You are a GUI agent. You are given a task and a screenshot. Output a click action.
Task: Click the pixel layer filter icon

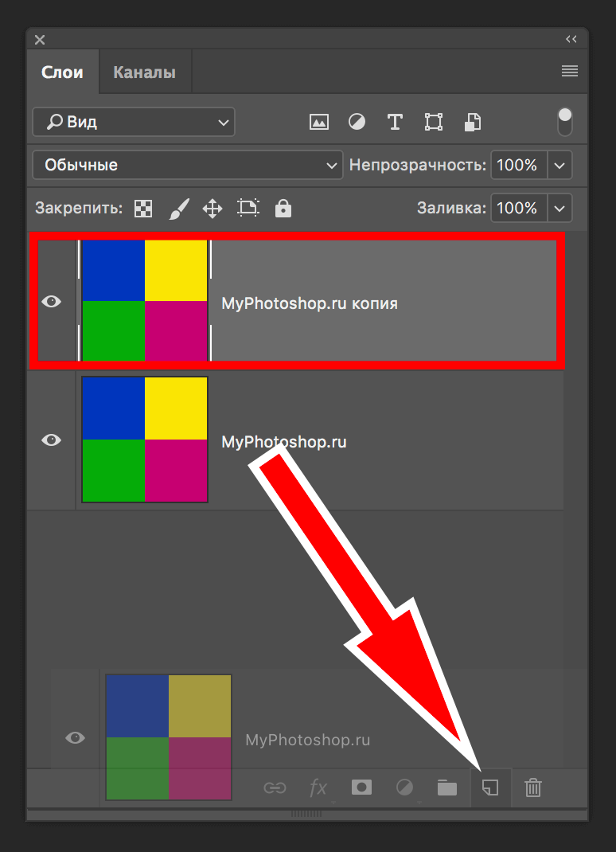point(319,122)
